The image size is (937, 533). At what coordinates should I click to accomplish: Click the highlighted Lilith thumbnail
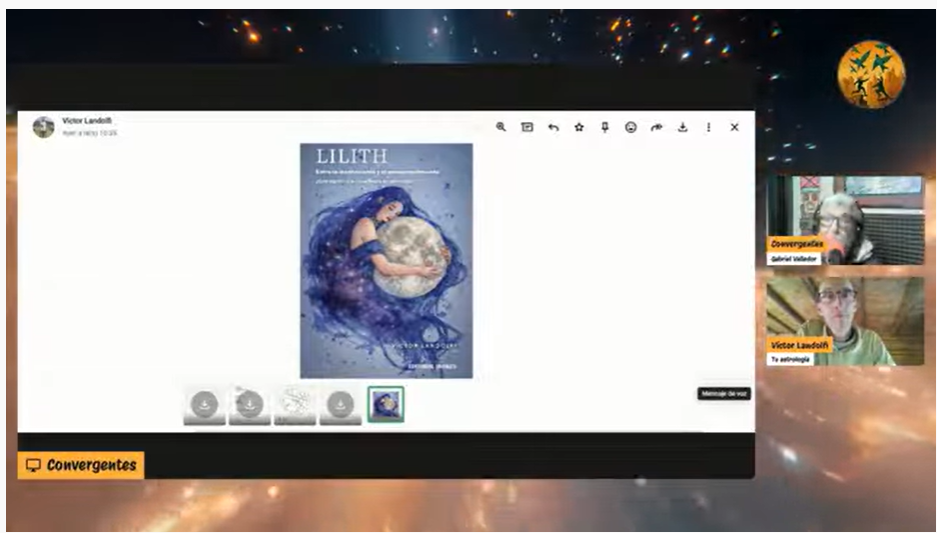(x=385, y=404)
